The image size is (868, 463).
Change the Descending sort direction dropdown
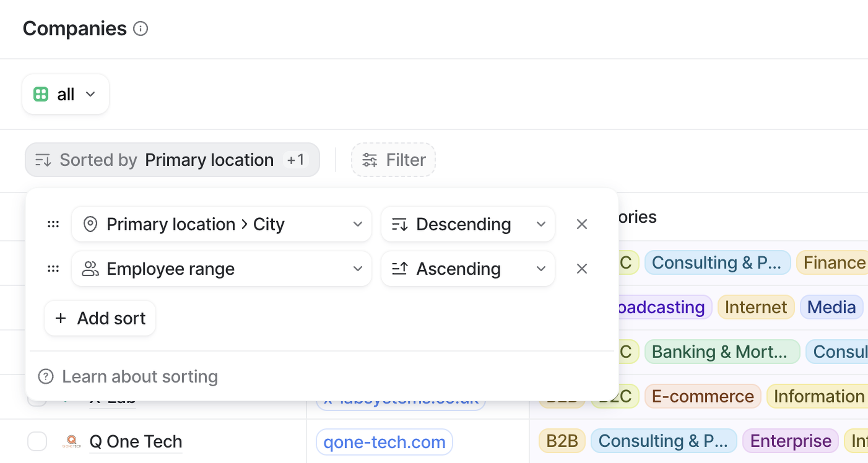[468, 224]
